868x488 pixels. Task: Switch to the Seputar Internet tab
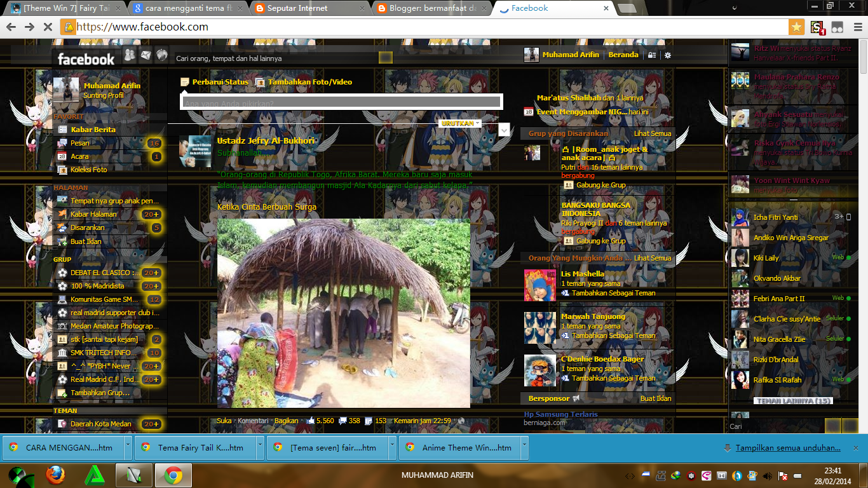pyautogui.click(x=308, y=8)
